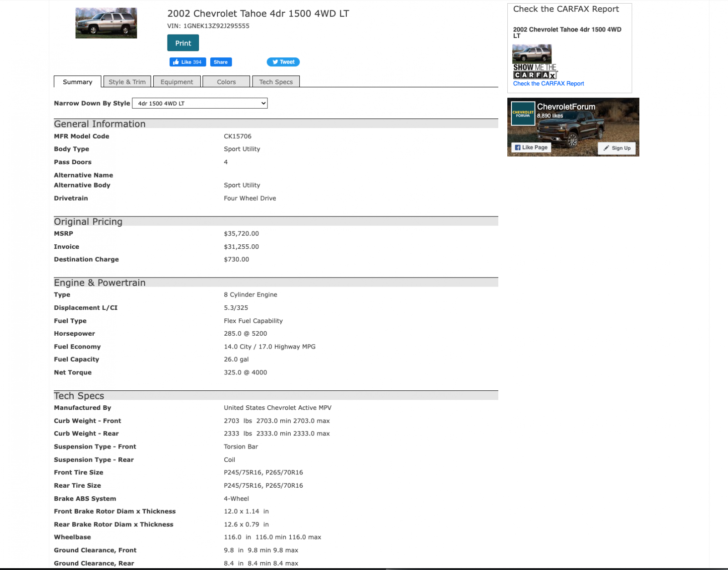Open the Narrow Down By Style dropdown
This screenshot has width=728, height=570.
click(200, 103)
